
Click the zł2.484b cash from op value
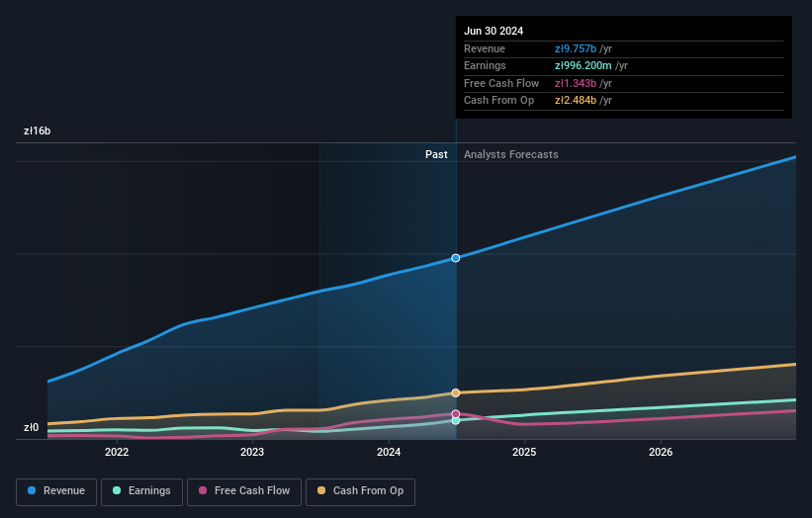click(576, 101)
